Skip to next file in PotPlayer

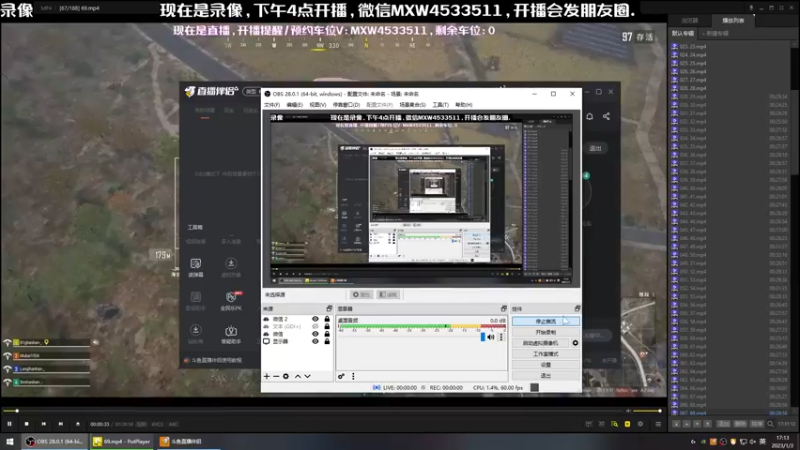[61, 423]
